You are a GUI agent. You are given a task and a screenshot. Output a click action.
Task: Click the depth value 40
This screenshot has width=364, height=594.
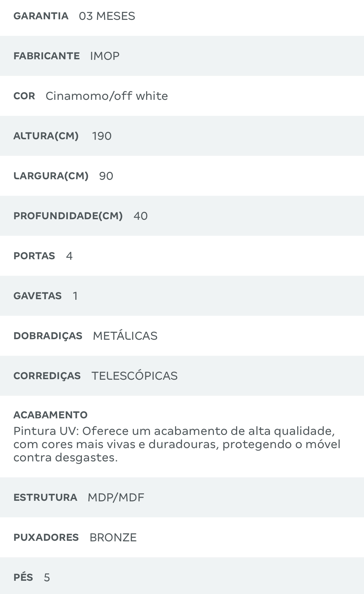click(141, 216)
